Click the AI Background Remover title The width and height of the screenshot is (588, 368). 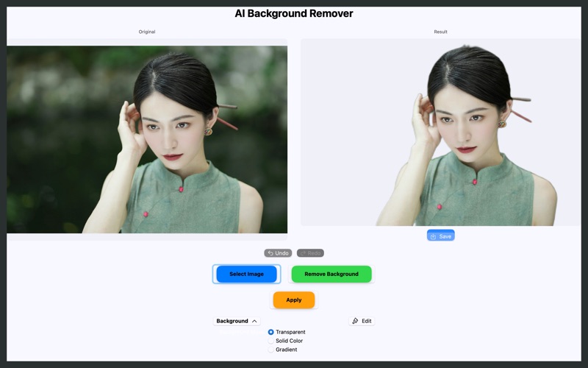click(294, 13)
